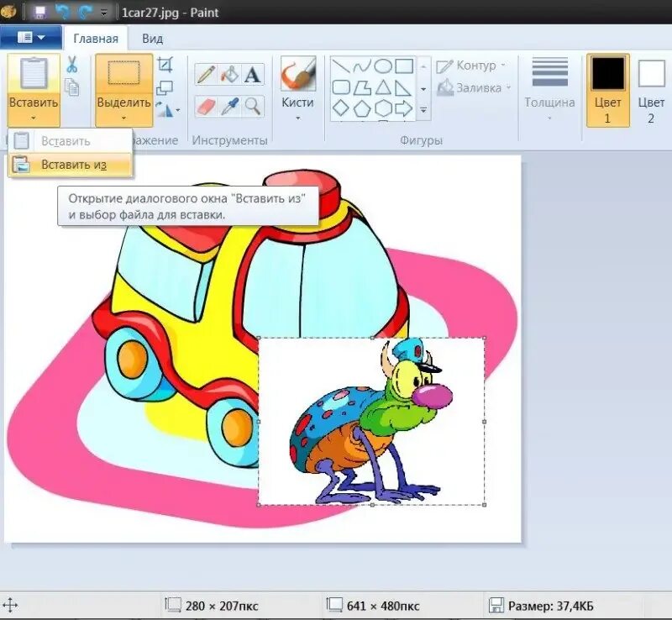Screen dimensions: 672x620
Task: Expand the full shapes gallery
Action: [423, 110]
